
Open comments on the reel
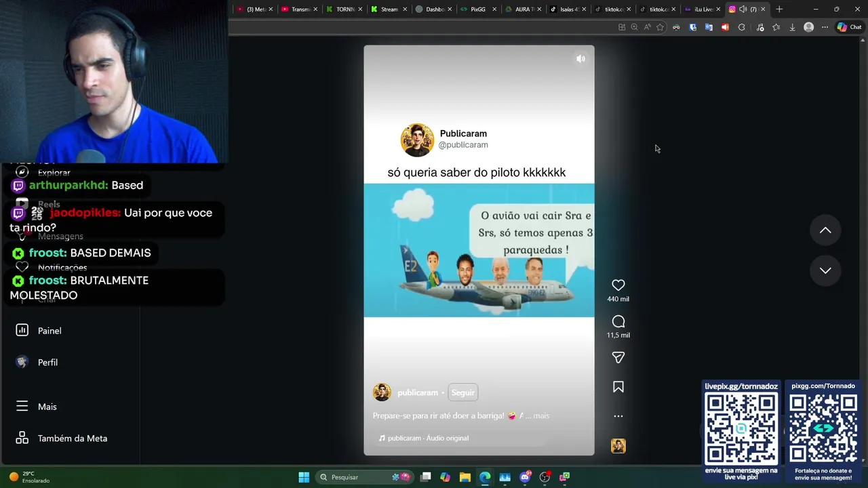pyautogui.click(x=618, y=321)
